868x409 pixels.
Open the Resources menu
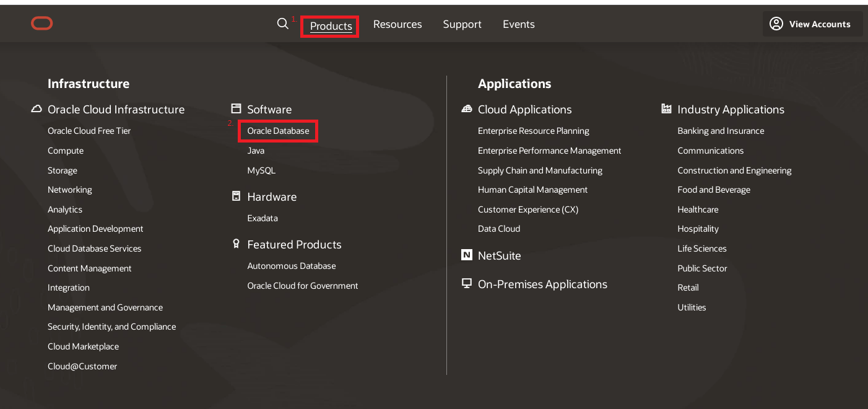[397, 24]
